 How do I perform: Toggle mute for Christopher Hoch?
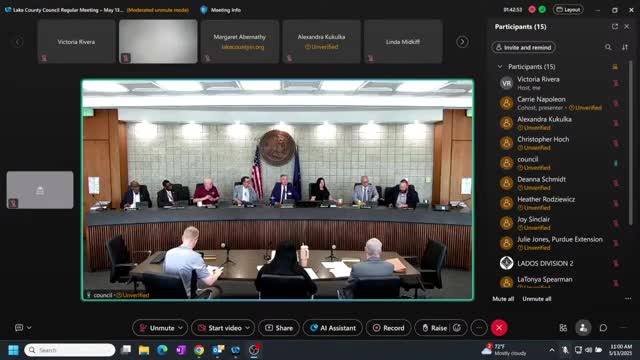pos(616,143)
